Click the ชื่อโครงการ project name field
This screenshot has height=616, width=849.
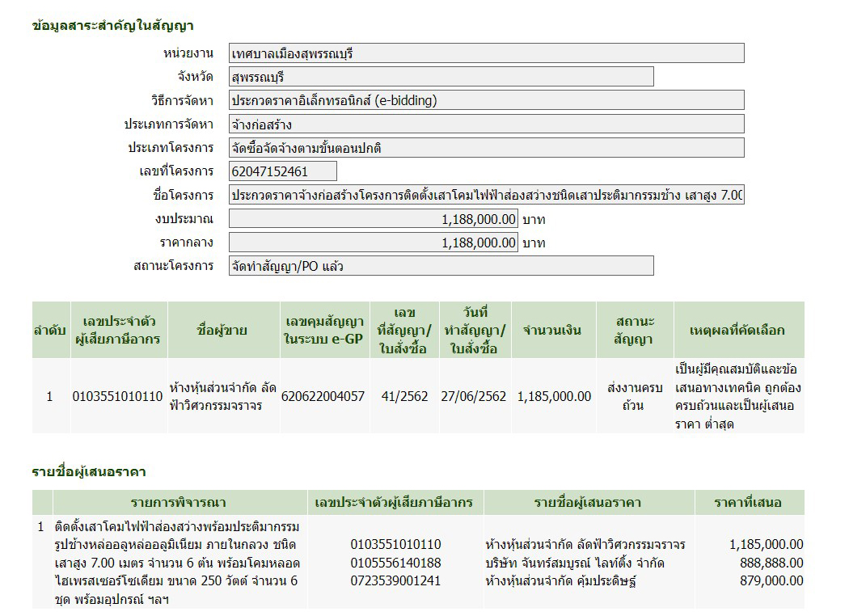(x=486, y=196)
